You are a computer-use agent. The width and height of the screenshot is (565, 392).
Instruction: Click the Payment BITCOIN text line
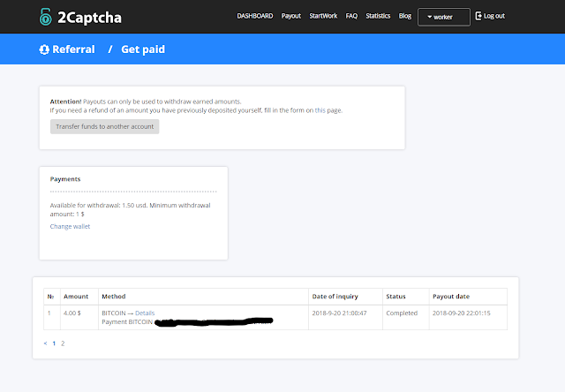(x=127, y=321)
